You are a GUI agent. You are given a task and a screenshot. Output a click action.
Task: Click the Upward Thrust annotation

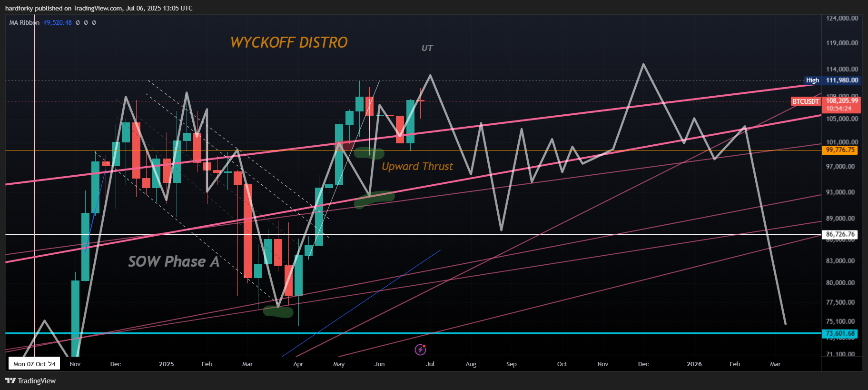click(x=417, y=166)
